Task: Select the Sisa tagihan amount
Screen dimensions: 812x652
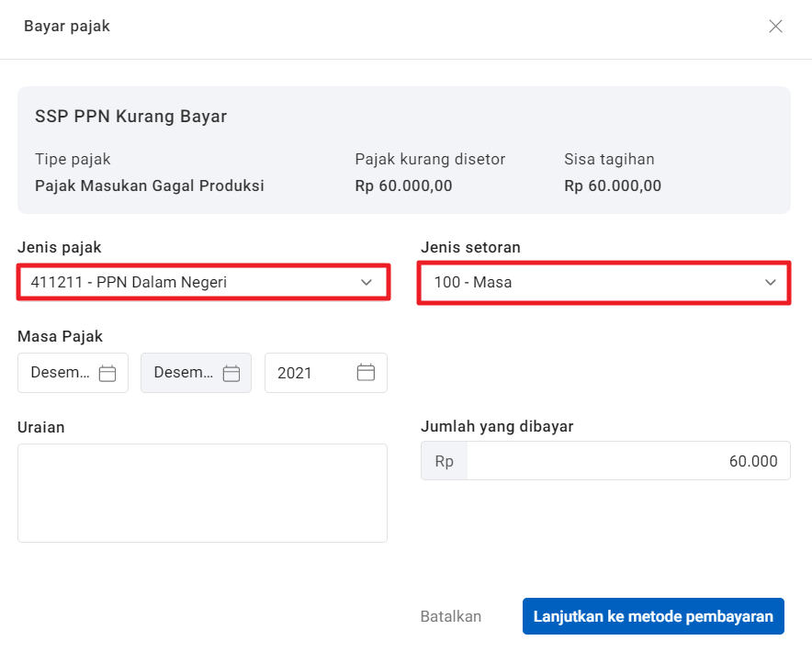Action: [613, 185]
